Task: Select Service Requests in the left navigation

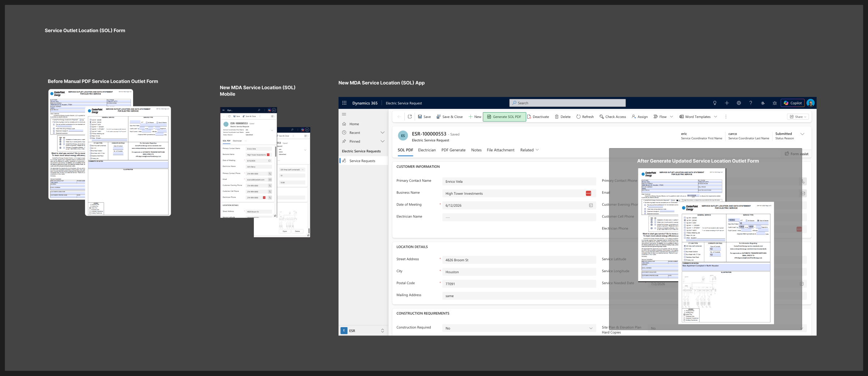Action: 363,161
